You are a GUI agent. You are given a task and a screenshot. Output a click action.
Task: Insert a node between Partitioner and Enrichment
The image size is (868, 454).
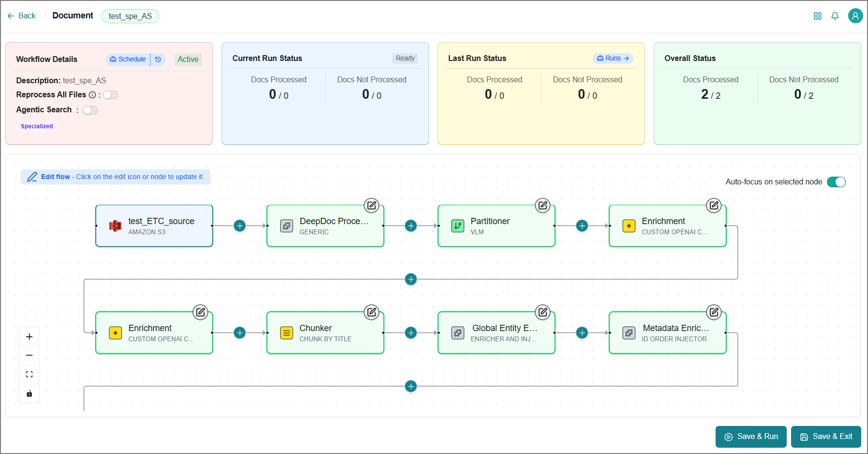pos(582,226)
